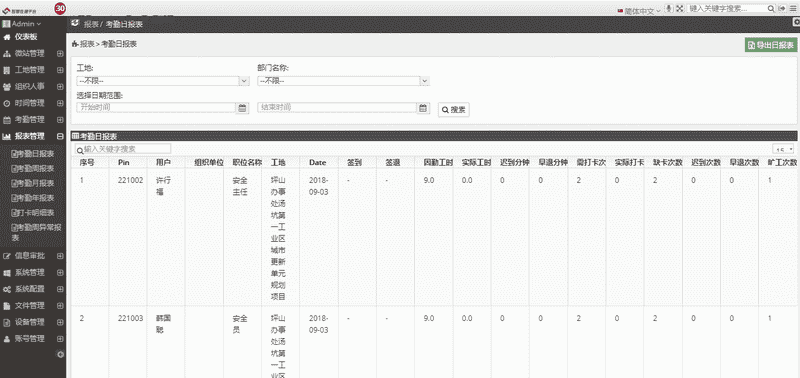Open the 考勤年报表 submenu item

[33, 198]
